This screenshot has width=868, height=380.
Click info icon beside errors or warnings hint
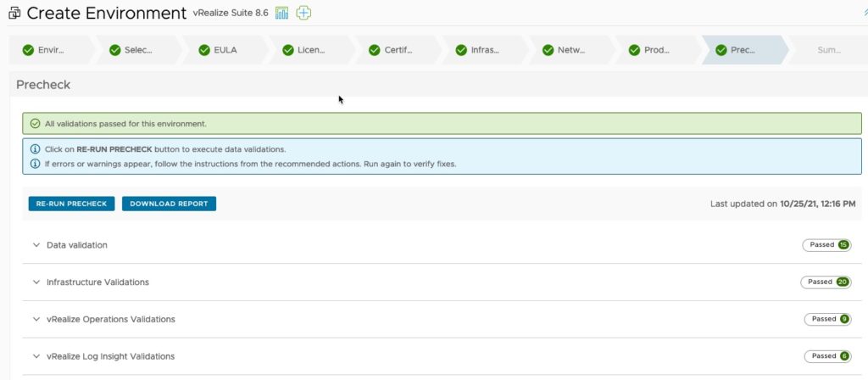pos(35,164)
